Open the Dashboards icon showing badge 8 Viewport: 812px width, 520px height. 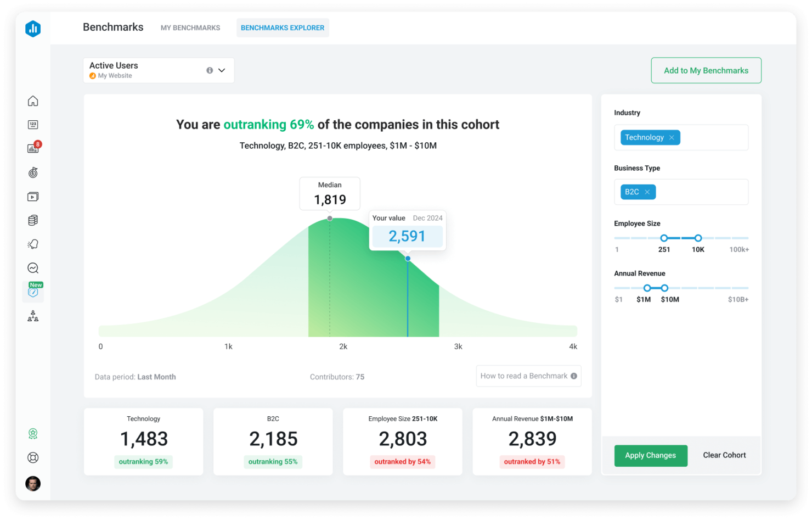pyautogui.click(x=33, y=148)
